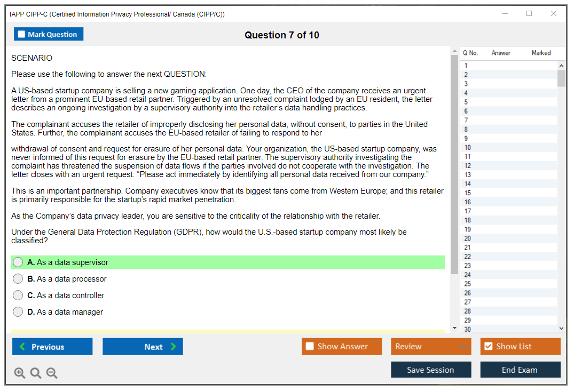Image resolution: width=574 pixels, height=392 pixels.
Task: Advance with the Next button
Action: pos(143,347)
